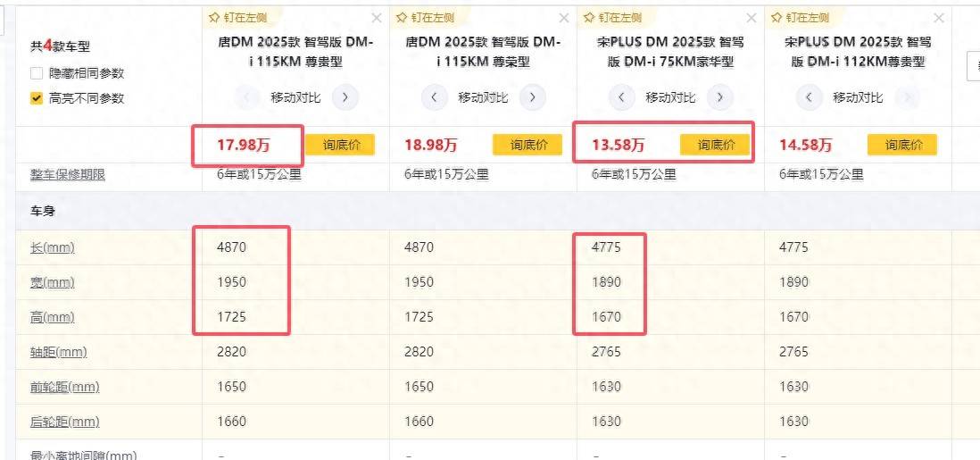Remove 宋PLUS 75KM豪华型 from comparison
The height and width of the screenshot is (460, 980).
click(752, 18)
